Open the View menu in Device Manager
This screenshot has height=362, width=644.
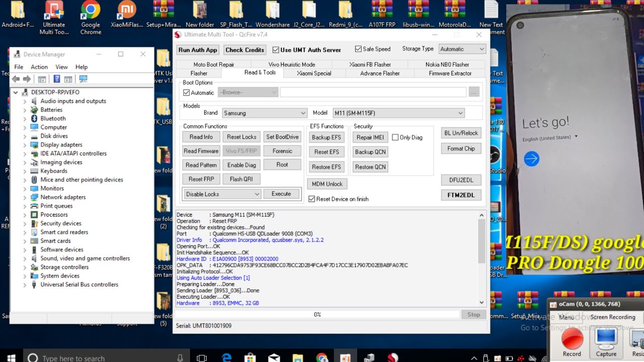coord(61,67)
